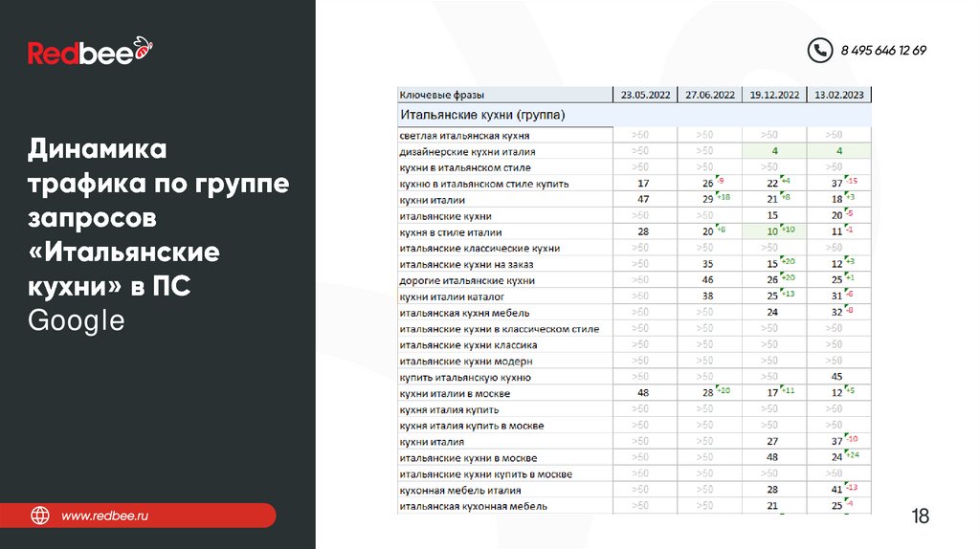Click value 38 in 'кухни италии каталог' row

707,296
